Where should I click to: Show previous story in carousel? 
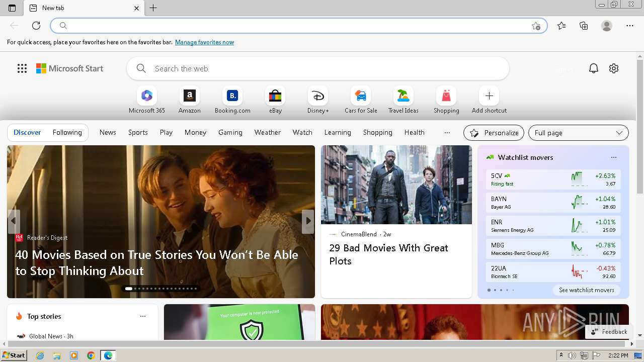pos(14,221)
